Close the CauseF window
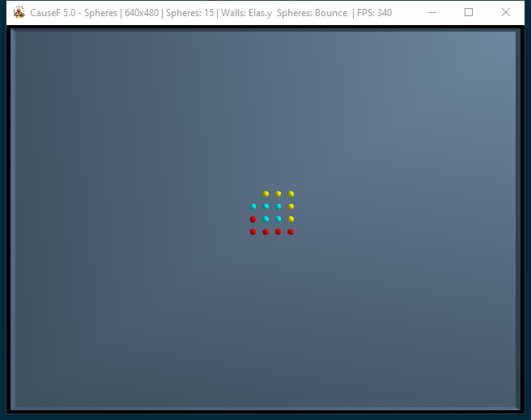This screenshot has height=420, width=531. (506, 13)
